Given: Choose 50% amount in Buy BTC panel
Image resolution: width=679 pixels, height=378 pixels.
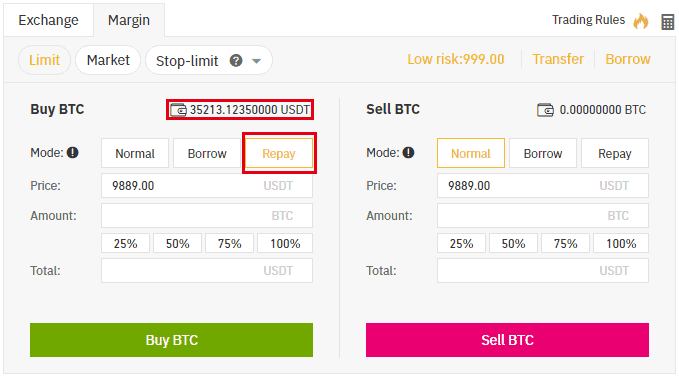Looking at the screenshot, I should tap(178, 243).
